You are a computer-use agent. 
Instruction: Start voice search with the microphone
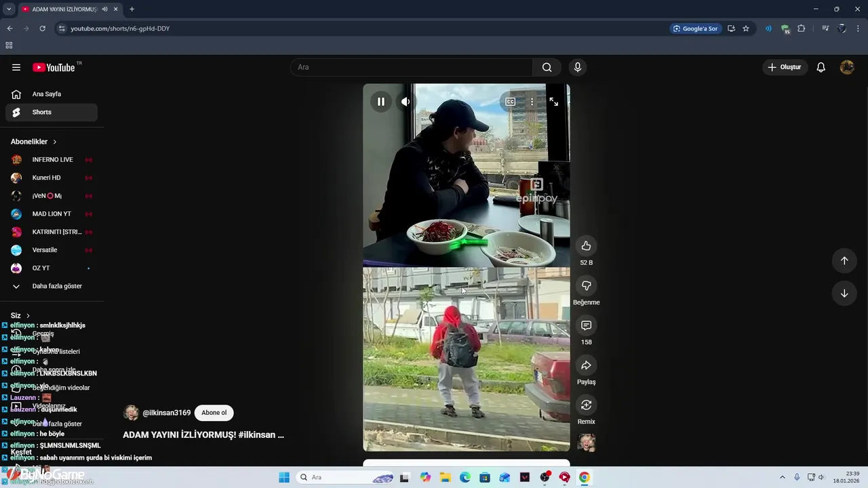click(578, 67)
